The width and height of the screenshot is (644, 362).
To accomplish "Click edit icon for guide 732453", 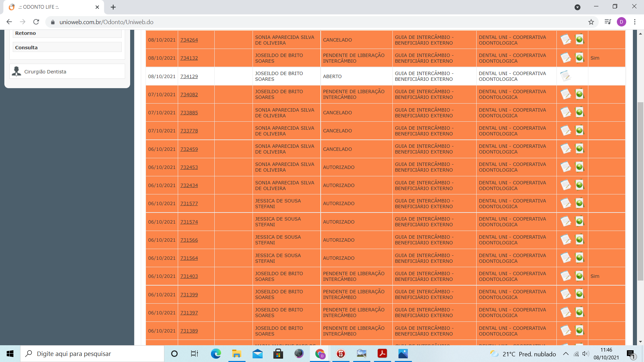I will coord(566,167).
